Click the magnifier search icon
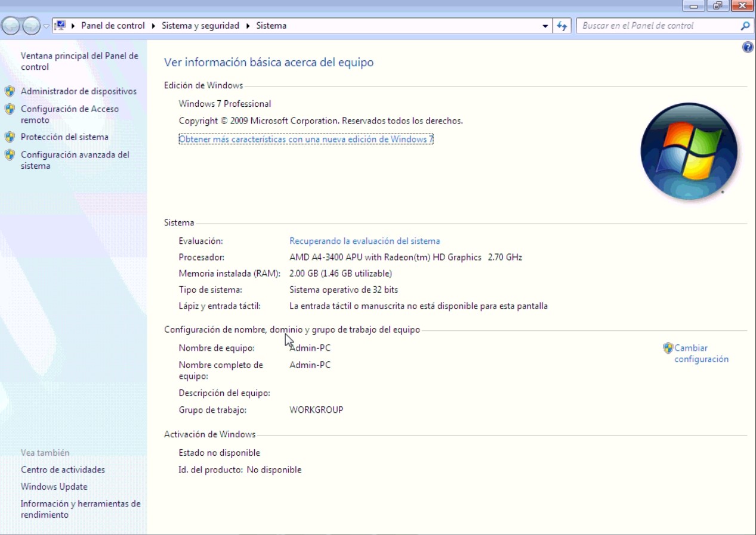 745,26
